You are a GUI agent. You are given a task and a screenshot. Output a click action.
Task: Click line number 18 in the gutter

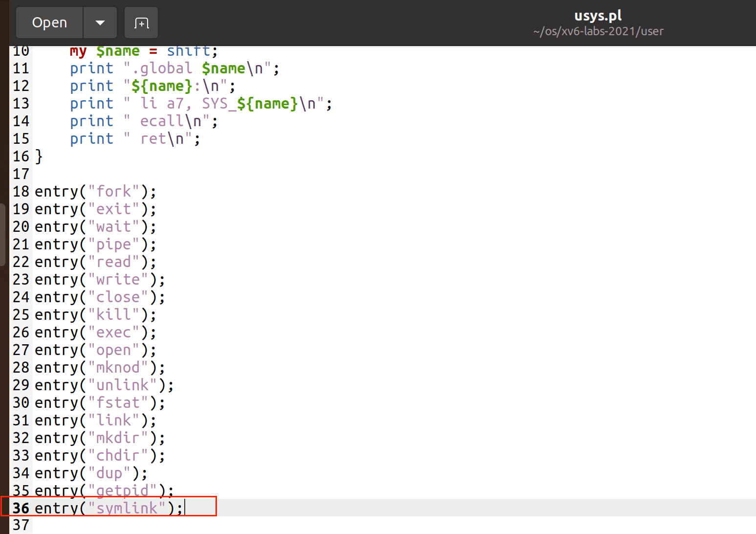pyautogui.click(x=21, y=191)
